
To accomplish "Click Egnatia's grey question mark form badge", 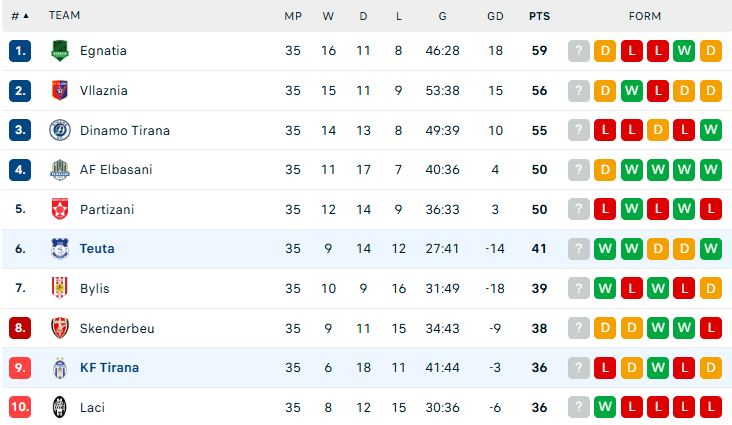I will [x=579, y=51].
